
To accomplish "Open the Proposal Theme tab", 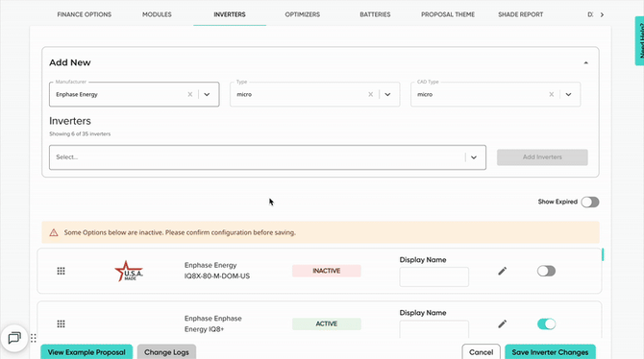I will pyautogui.click(x=448, y=14).
